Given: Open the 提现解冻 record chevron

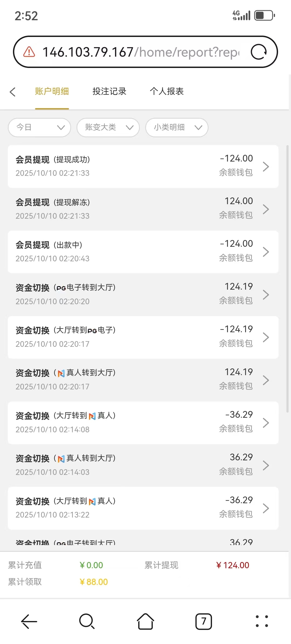Looking at the screenshot, I should [x=266, y=209].
